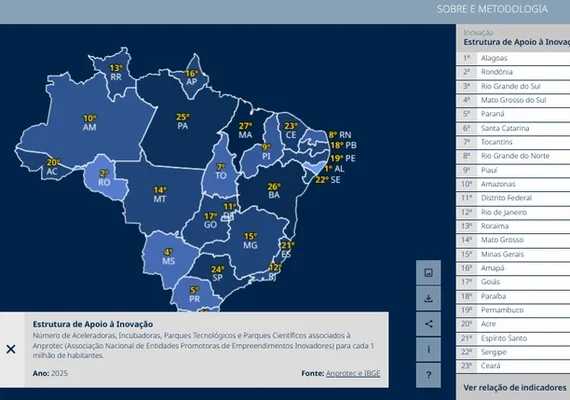Click Tocantins (TO) state on map
Image resolution: width=570 pixels, height=400 pixels.
[221, 171]
